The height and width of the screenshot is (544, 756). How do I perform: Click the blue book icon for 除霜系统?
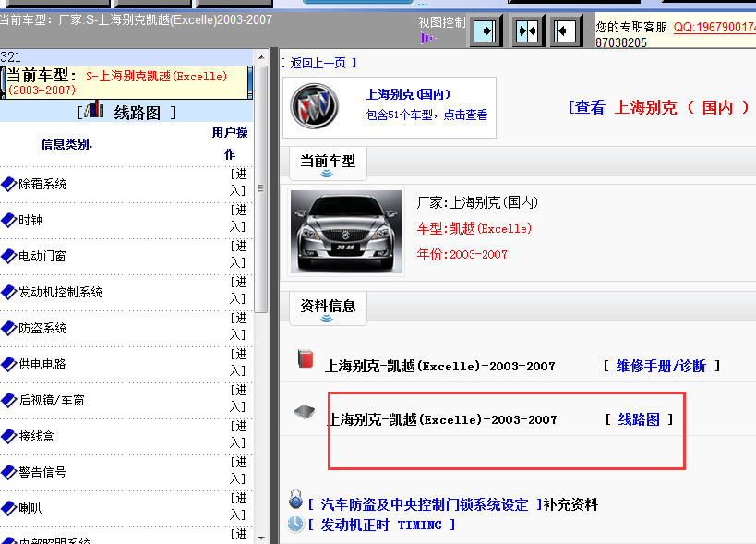coord(8,184)
